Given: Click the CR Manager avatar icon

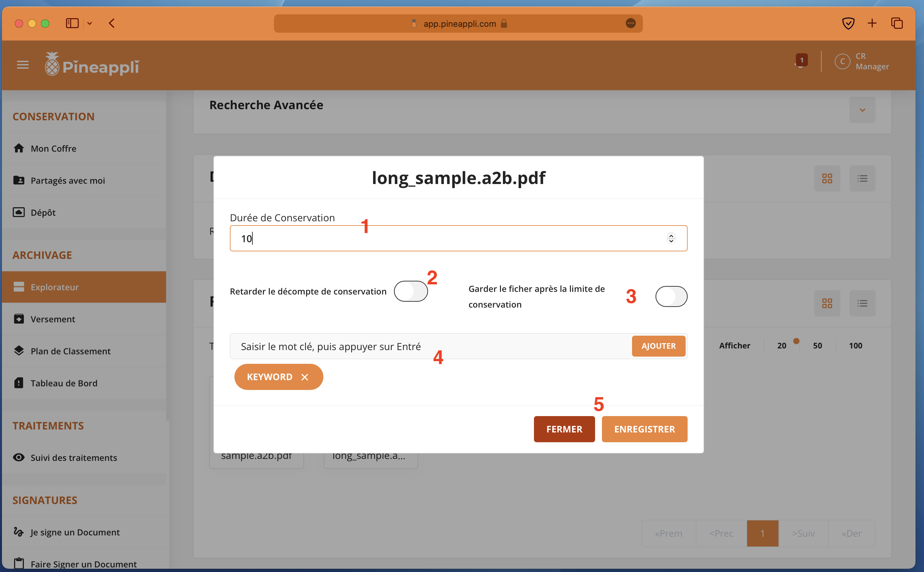Looking at the screenshot, I should click(x=842, y=61).
